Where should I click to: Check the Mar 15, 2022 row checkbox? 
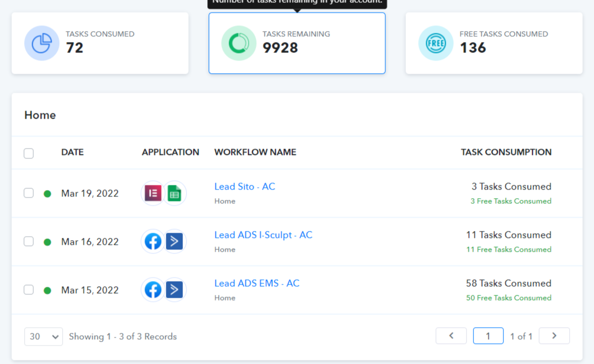pos(29,290)
